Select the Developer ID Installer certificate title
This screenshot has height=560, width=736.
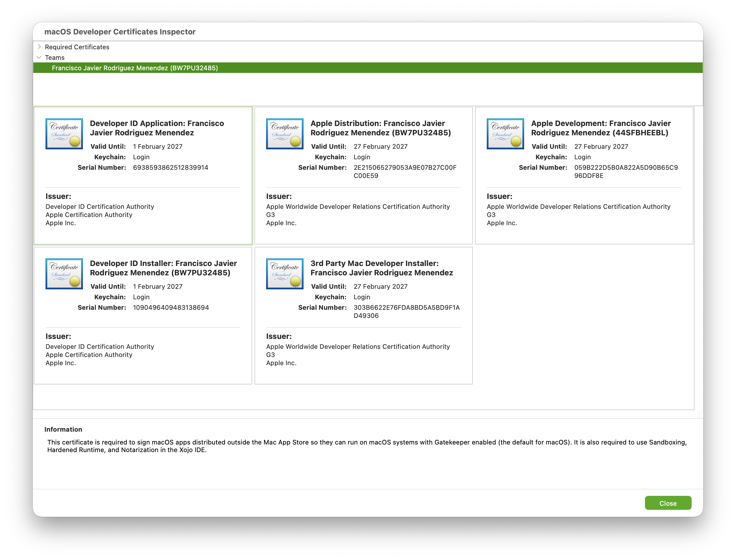click(163, 268)
